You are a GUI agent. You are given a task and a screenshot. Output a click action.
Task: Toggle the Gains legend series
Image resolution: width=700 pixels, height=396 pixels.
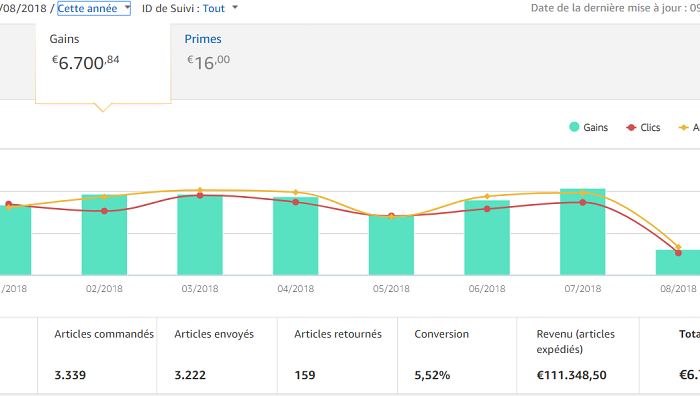tap(589, 127)
